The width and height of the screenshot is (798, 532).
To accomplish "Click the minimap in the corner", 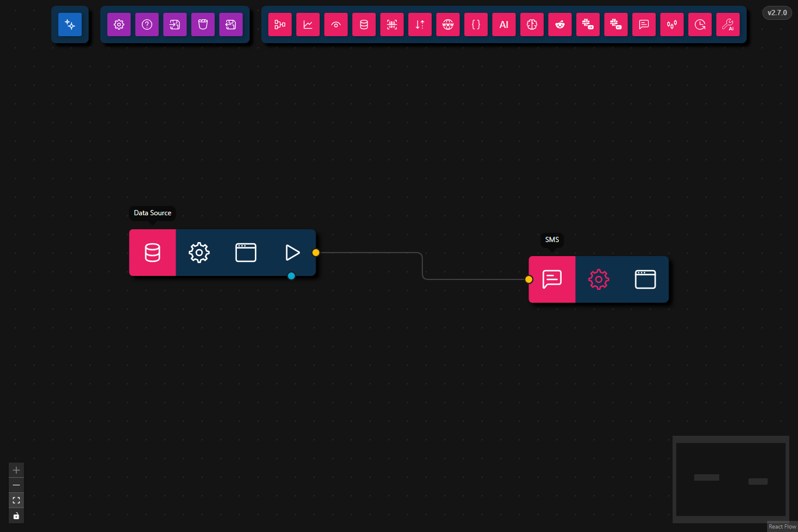I will pyautogui.click(x=731, y=480).
